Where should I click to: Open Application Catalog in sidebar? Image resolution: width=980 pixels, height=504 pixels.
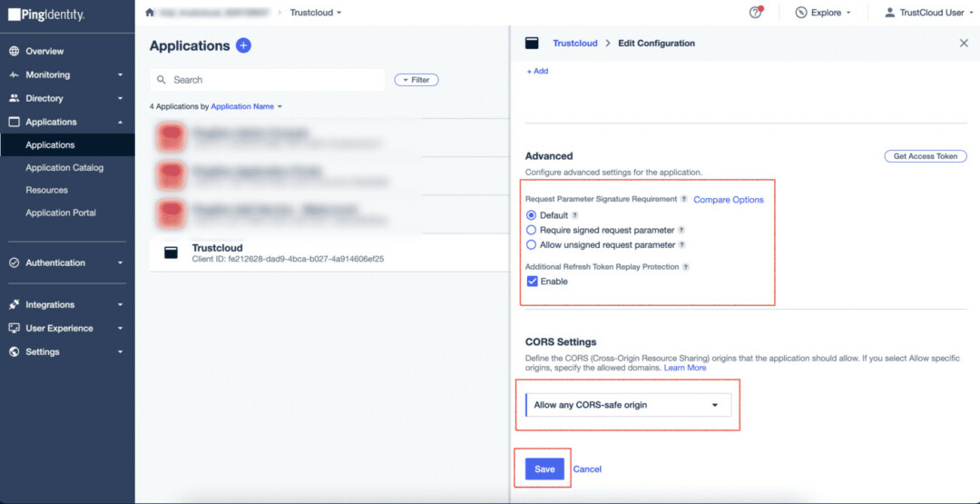(x=64, y=168)
